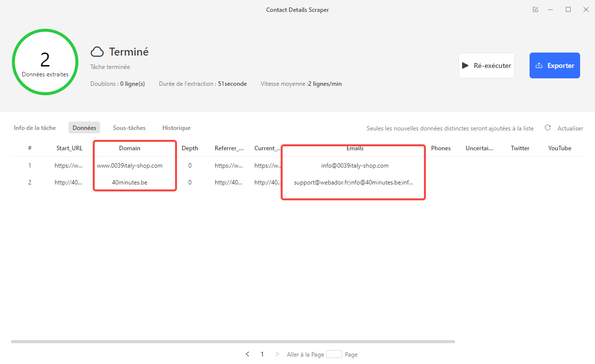This screenshot has width=595, height=364.
Task: Click the cloud status icon beside Terminé
Action: [97, 52]
